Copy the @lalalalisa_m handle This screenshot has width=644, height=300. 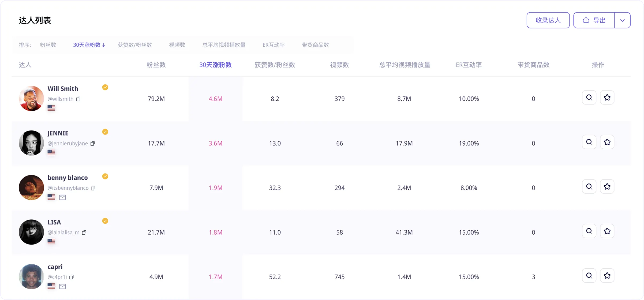[84, 232]
